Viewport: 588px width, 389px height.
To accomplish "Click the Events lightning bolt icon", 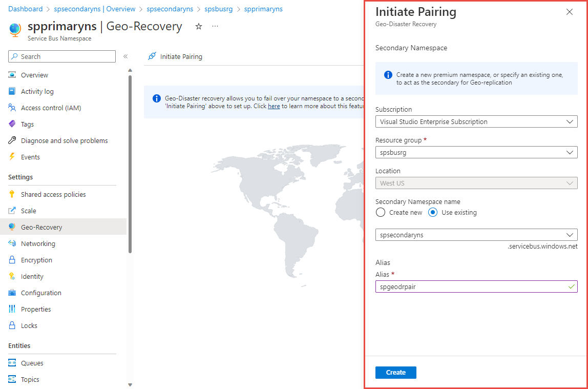I will [x=12, y=157].
